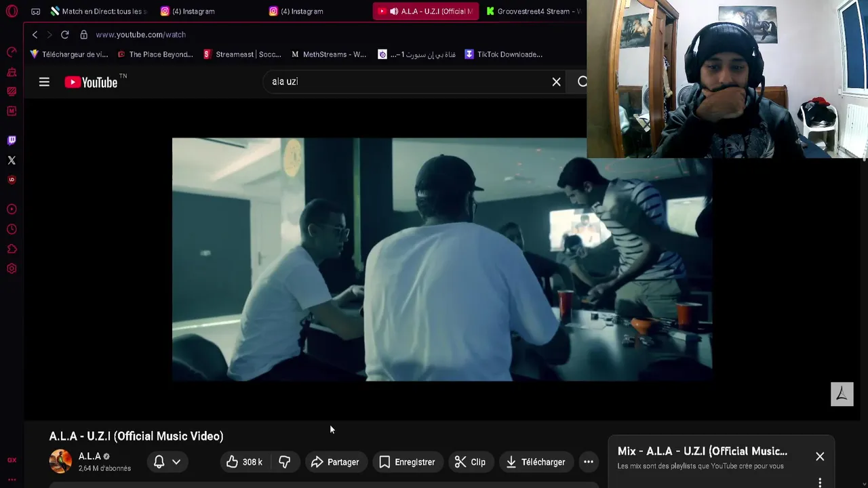Click the address bar URL
Screen dimensions: 868x488
click(140, 35)
